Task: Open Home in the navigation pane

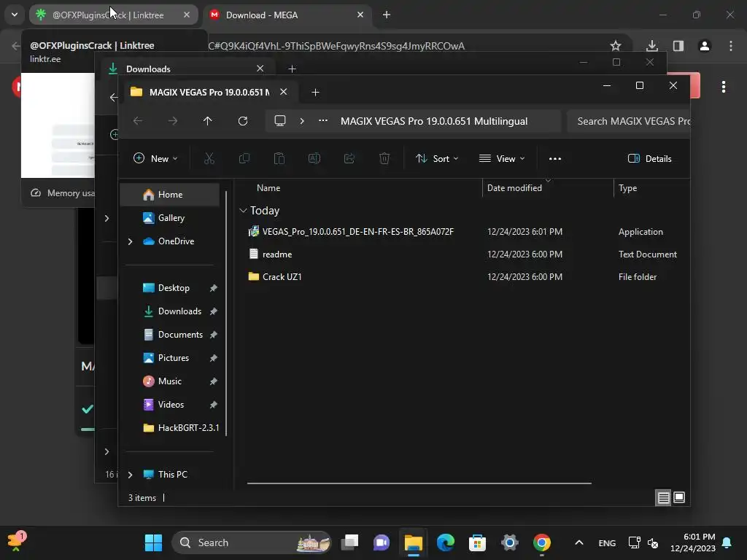Action: click(x=169, y=194)
